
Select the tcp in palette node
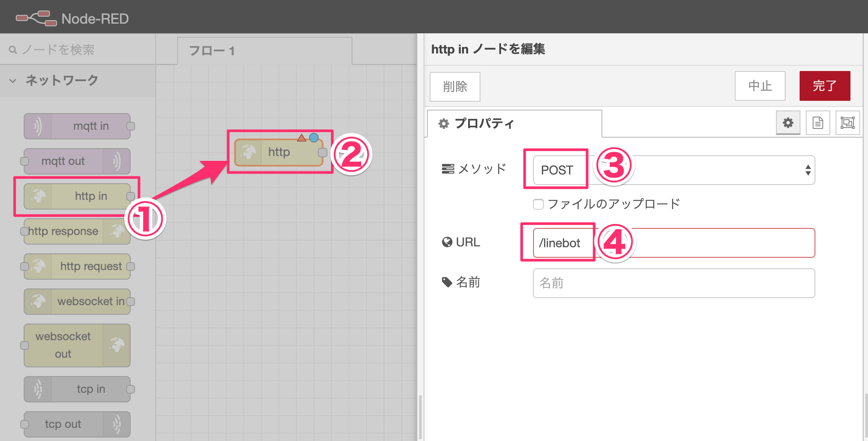[x=77, y=389]
